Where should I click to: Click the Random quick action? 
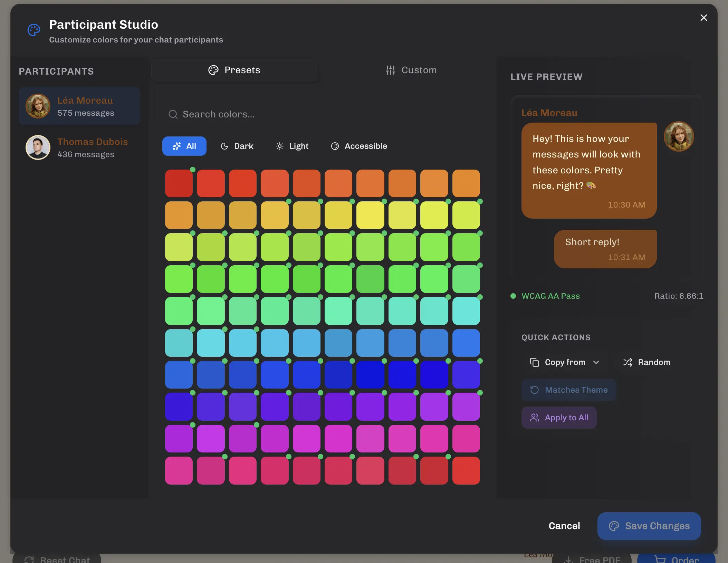(646, 362)
